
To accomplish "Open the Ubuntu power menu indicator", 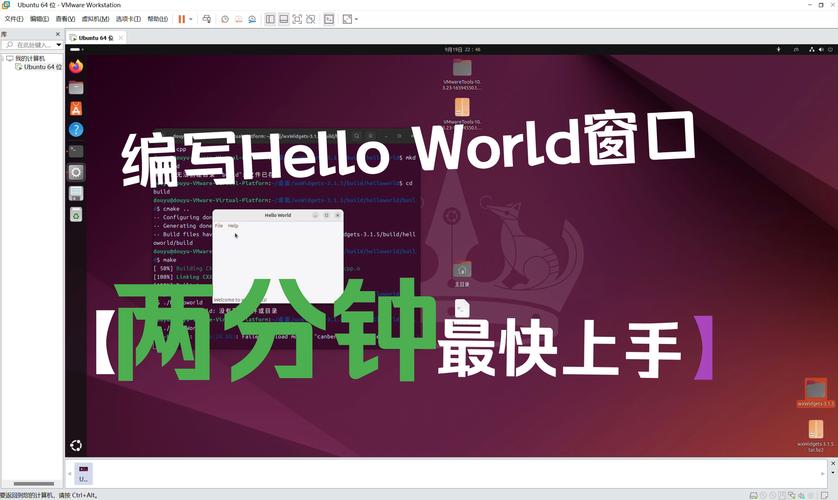I will pos(831,49).
